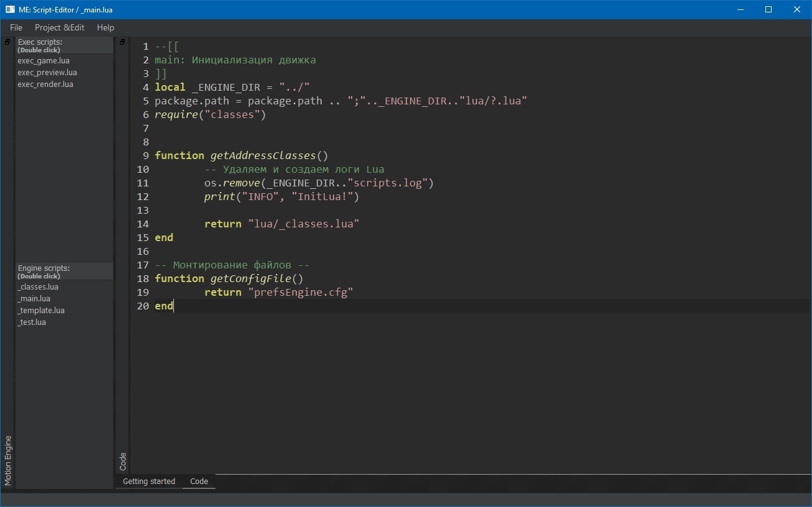Click the comment 'Монтирование файлов'
812x507 pixels.
coord(232,265)
